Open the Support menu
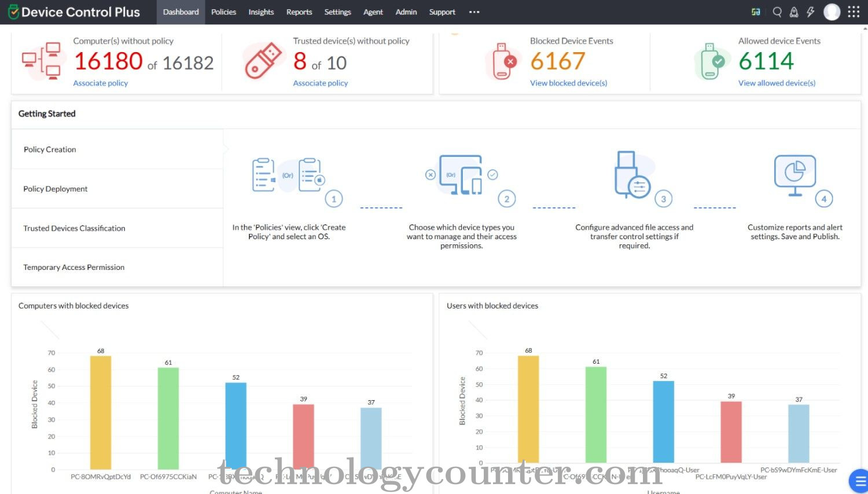Screen dimensions: 868x494 [442, 12]
